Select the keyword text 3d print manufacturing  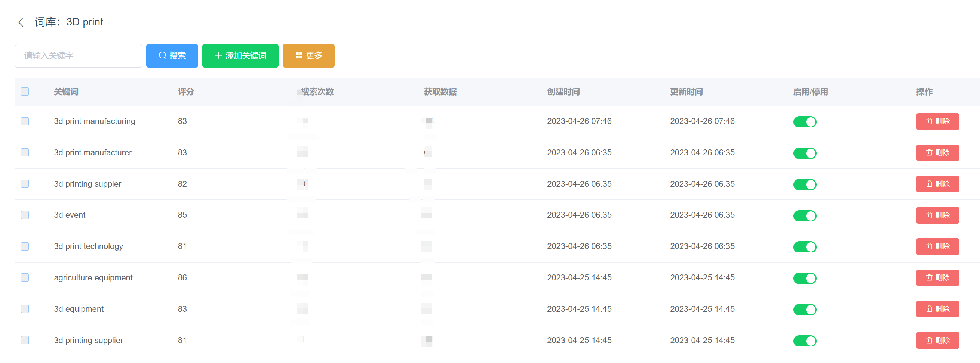coord(95,121)
